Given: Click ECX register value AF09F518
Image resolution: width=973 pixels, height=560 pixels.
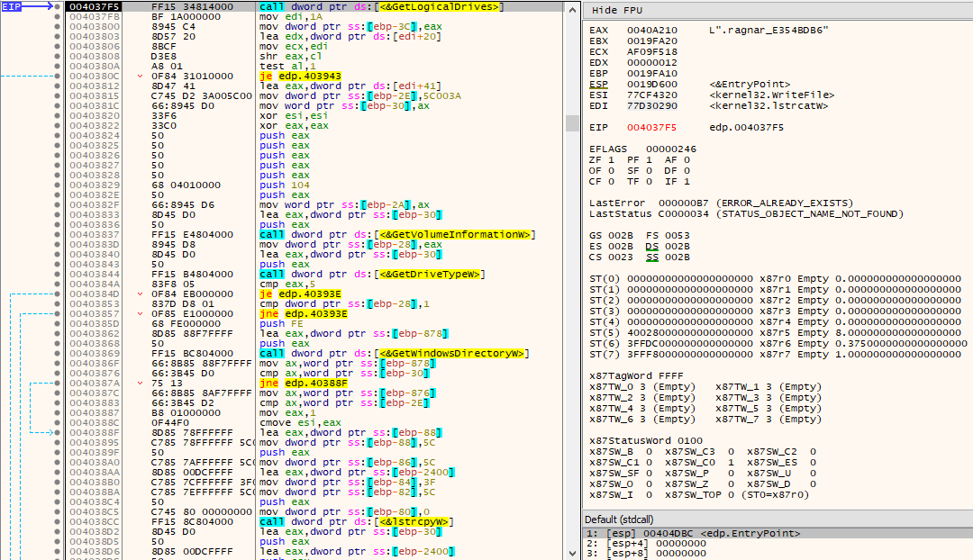Looking at the screenshot, I should pyautogui.click(x=652, y=51).
